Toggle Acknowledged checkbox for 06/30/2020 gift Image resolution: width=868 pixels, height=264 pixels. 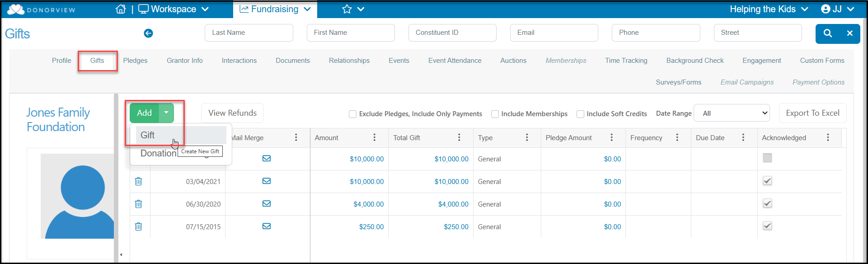pyautogui.click(x=767, y=203)
